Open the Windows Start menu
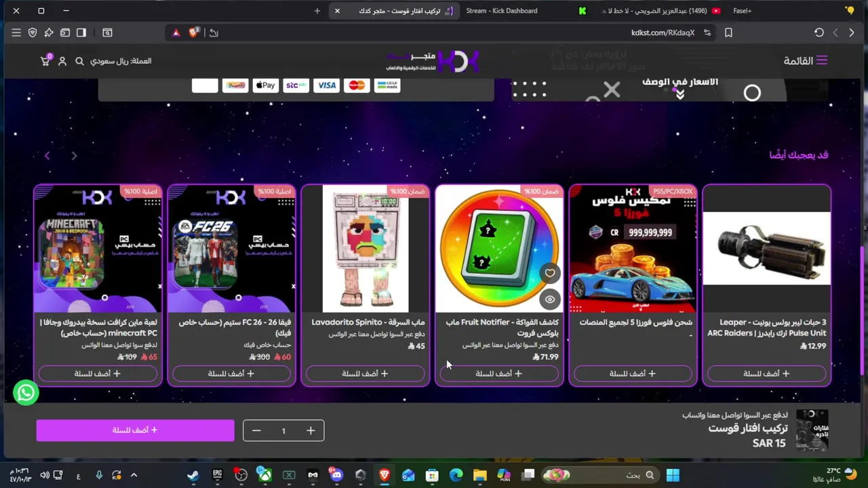This screenshot has height=488, width=868. [673, 475]
